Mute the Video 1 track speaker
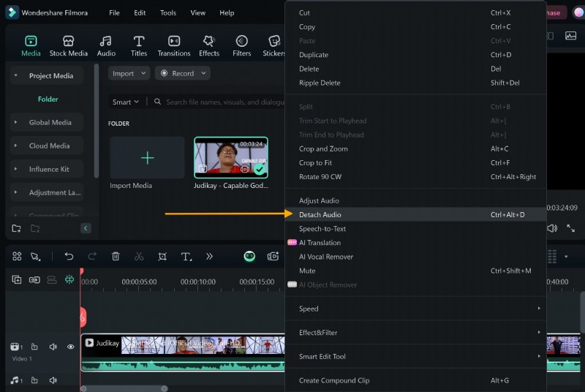Viewport: 585px width, 392px height. coord(53,347)
